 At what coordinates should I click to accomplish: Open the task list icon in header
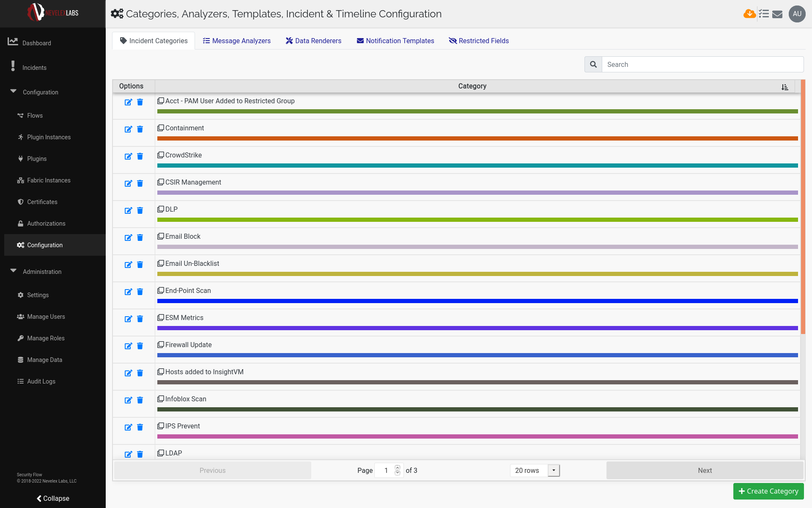click(x=764, y=14)
